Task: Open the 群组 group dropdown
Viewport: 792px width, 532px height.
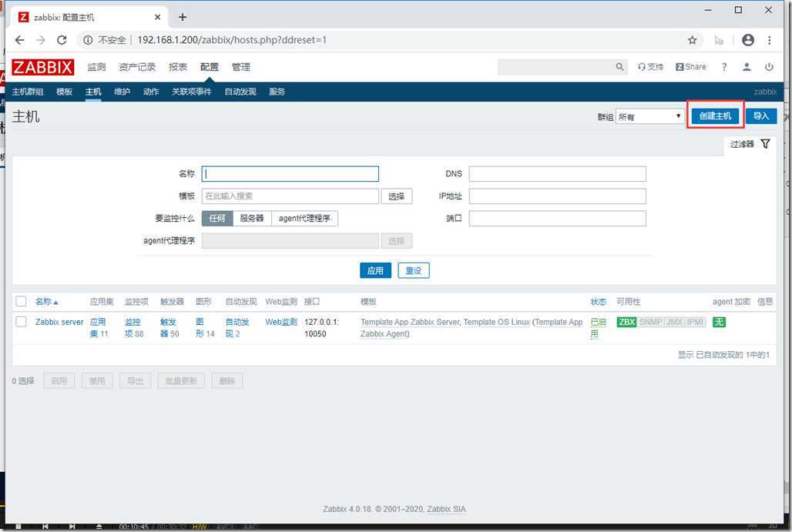Action: [x=650, y=116]
